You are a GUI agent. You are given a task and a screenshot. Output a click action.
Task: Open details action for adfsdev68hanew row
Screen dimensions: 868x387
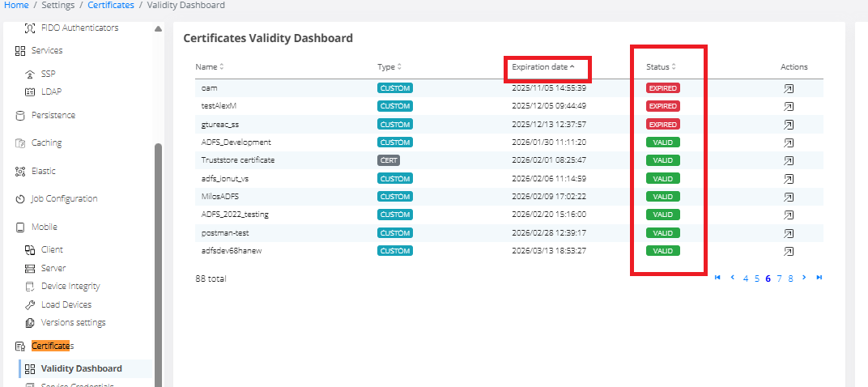pos(789,251)
